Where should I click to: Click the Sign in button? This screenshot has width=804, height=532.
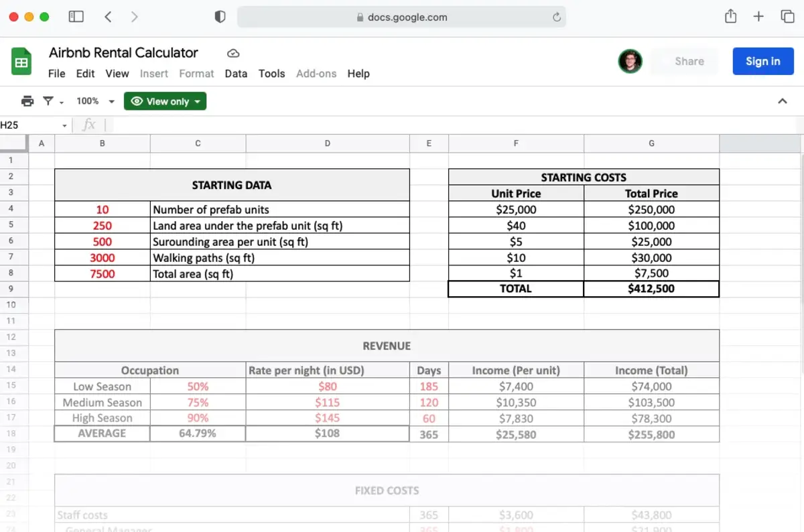coord(763,61)
